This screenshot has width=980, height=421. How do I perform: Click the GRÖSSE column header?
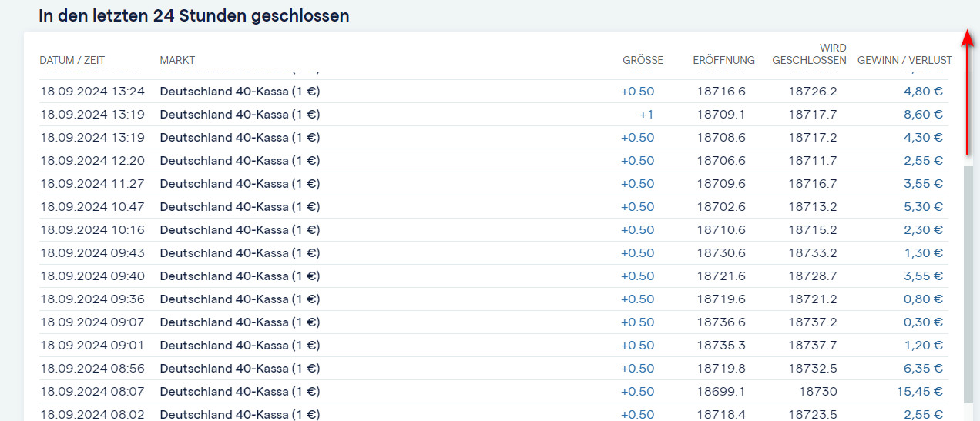[x=643, y=60]
